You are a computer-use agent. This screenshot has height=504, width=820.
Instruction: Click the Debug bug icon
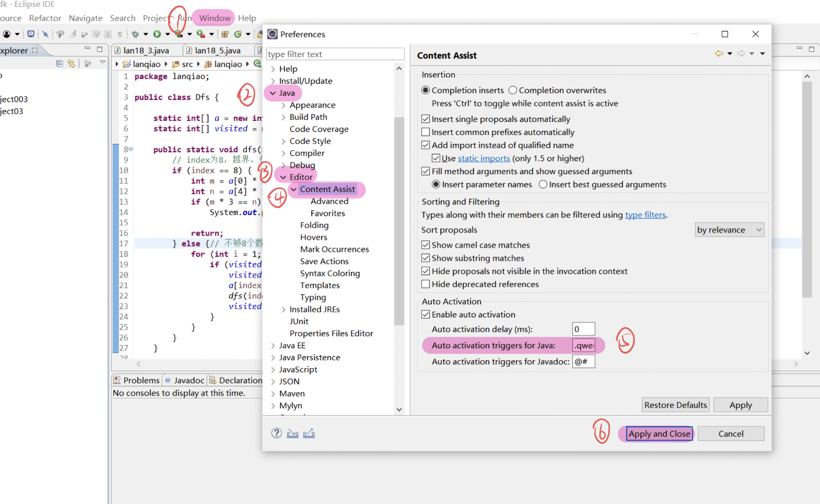click(135, 34)
